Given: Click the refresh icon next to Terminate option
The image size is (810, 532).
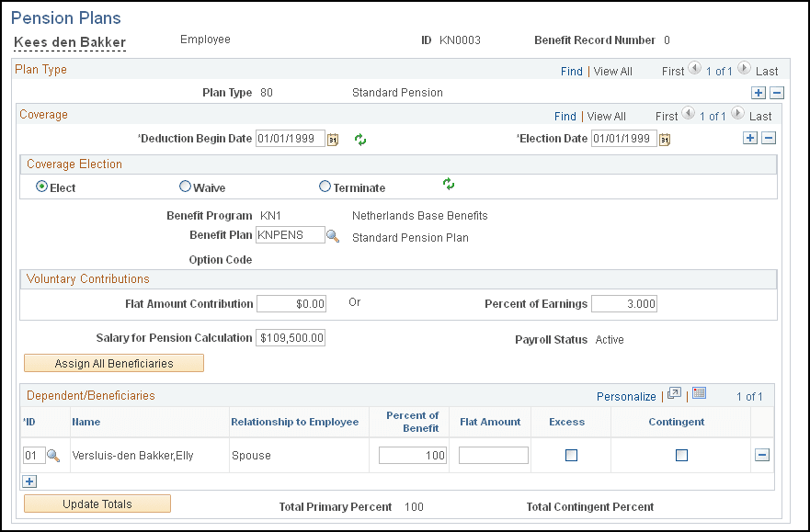Looking at the screenshot, I should tap(449, 184).
